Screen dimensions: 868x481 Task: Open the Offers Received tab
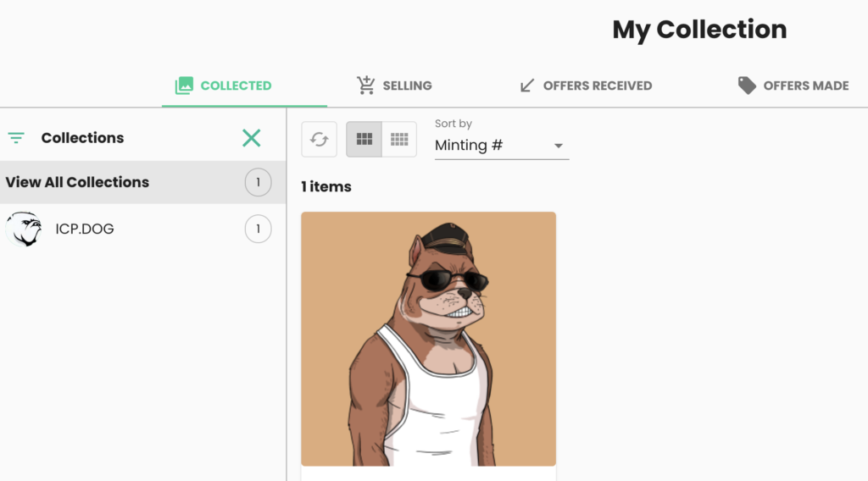pos(586,86)
